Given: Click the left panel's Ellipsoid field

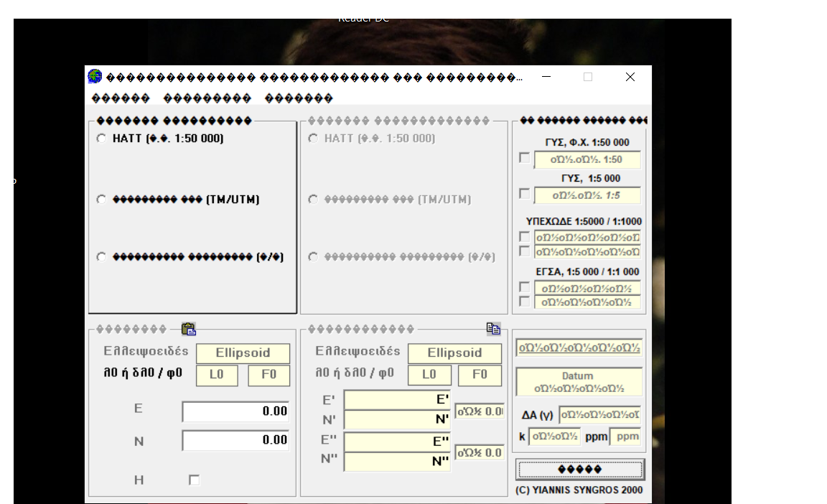Looking at the screenshot, I should point(243,353).
